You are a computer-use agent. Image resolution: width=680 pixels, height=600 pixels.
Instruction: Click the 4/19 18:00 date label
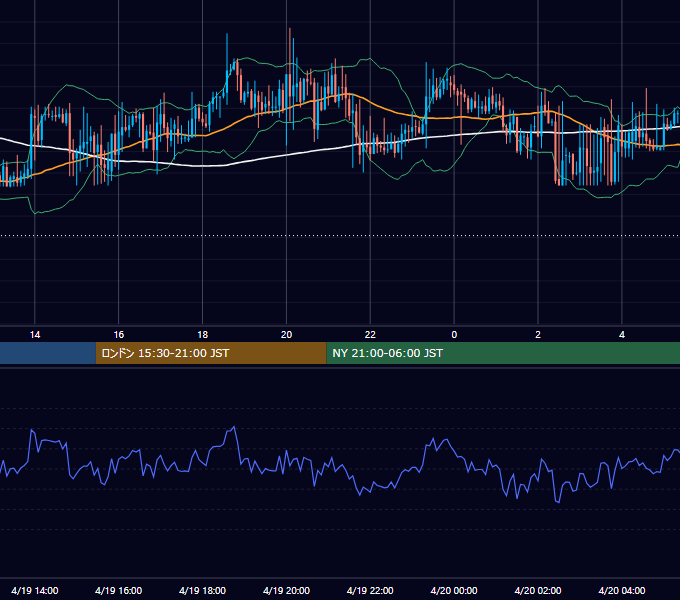203,590
